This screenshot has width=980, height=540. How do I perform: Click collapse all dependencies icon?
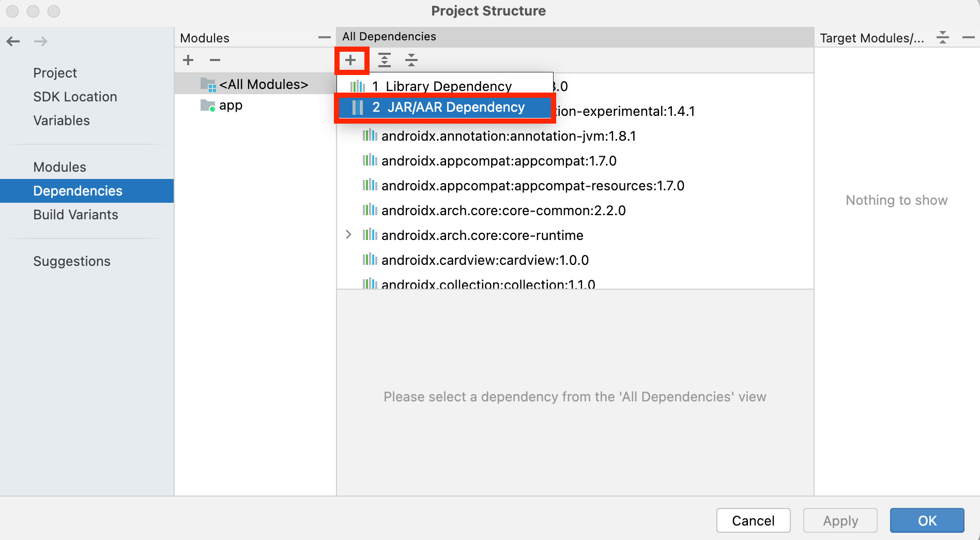click(x=411, y=61)
